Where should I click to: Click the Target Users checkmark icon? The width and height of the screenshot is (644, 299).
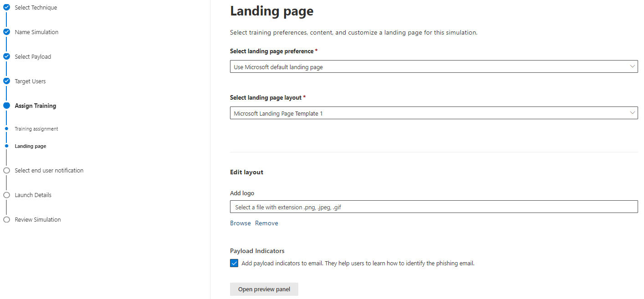(6, 81)
